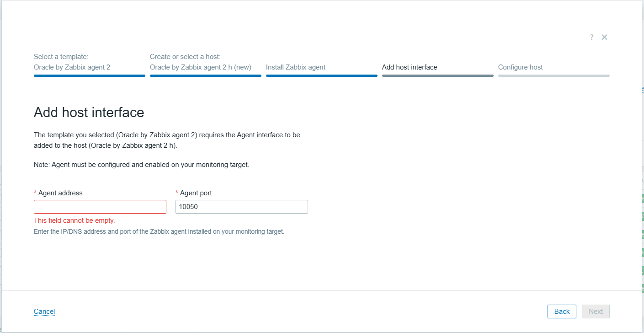
Task: Click the Agent address label
Action: coord(60,193)
